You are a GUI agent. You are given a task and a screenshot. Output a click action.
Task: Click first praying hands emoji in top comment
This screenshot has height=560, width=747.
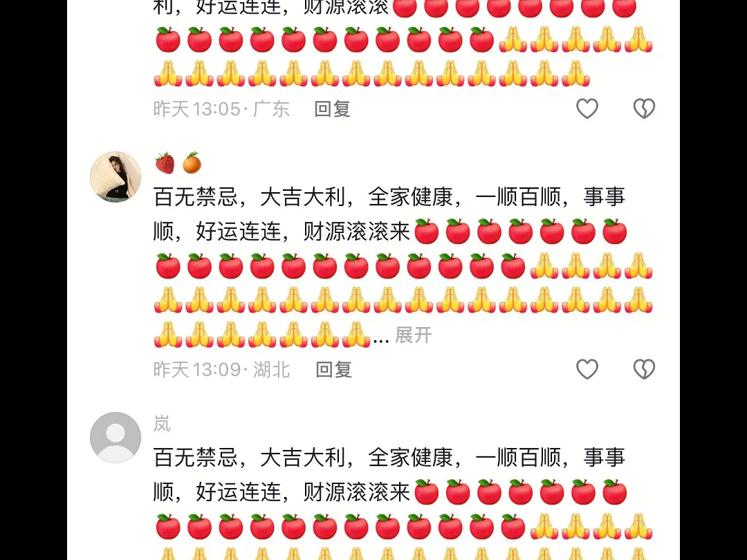pyautogui.click(x=513, y=39)
